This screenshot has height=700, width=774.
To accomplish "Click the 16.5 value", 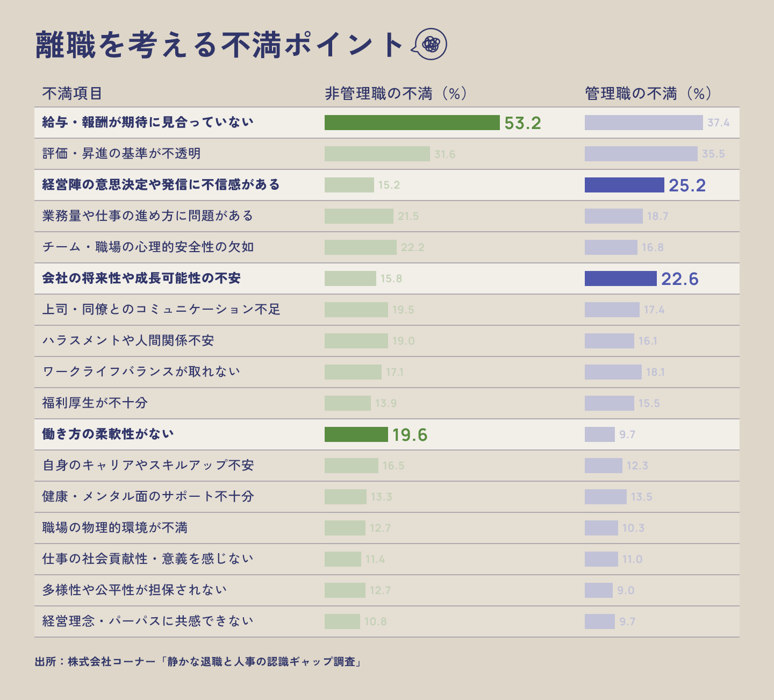I will click(x=393, y=466).
